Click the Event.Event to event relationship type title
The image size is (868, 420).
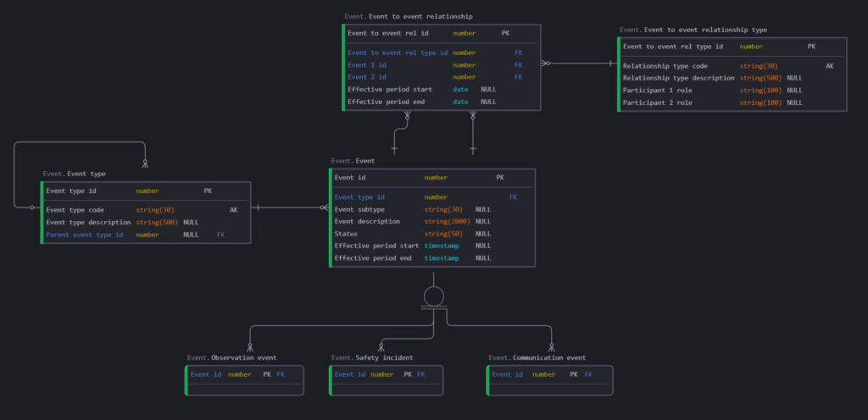pyautogui.click(x=693, y=30)
